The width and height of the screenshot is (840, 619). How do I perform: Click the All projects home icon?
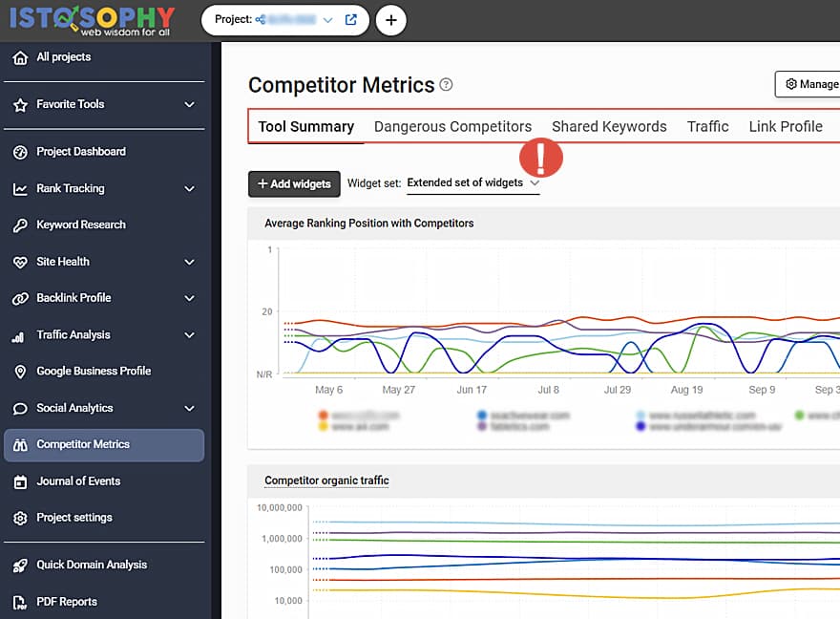pyautogui.click(x=20, y=57)
